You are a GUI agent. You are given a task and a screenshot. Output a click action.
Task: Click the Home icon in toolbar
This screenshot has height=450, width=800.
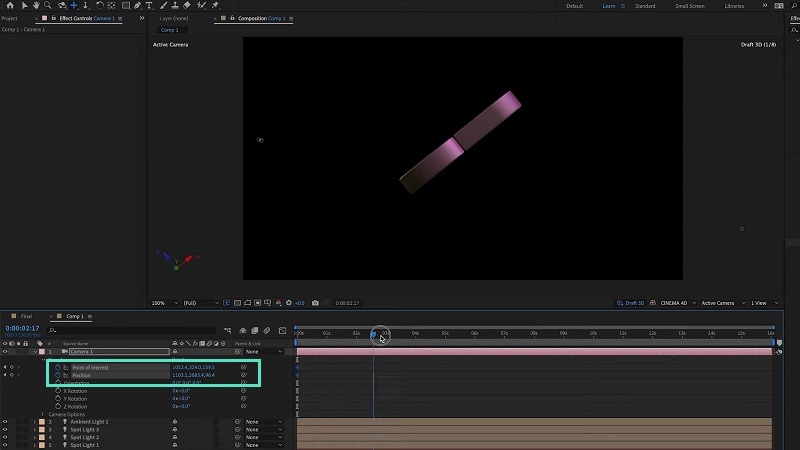point(9,6)
